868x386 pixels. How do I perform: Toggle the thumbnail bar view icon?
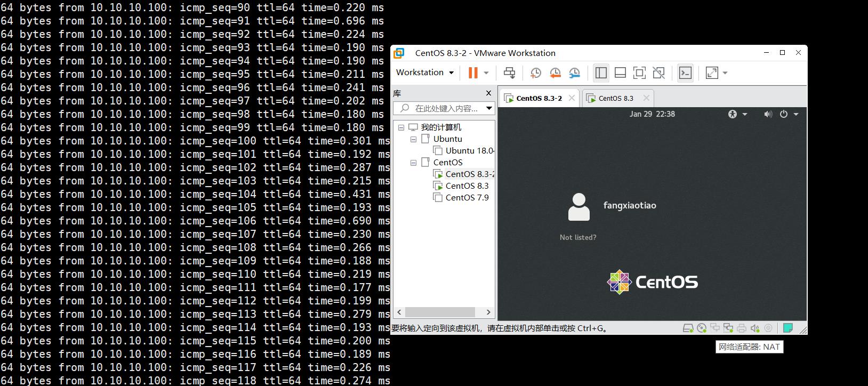pos(620,73)
